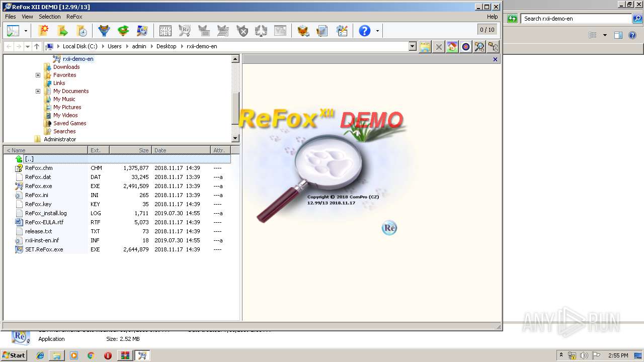644x362 pixels.
Task: Click the fox funnel filter toolbar icon
Action: [104, 31]
